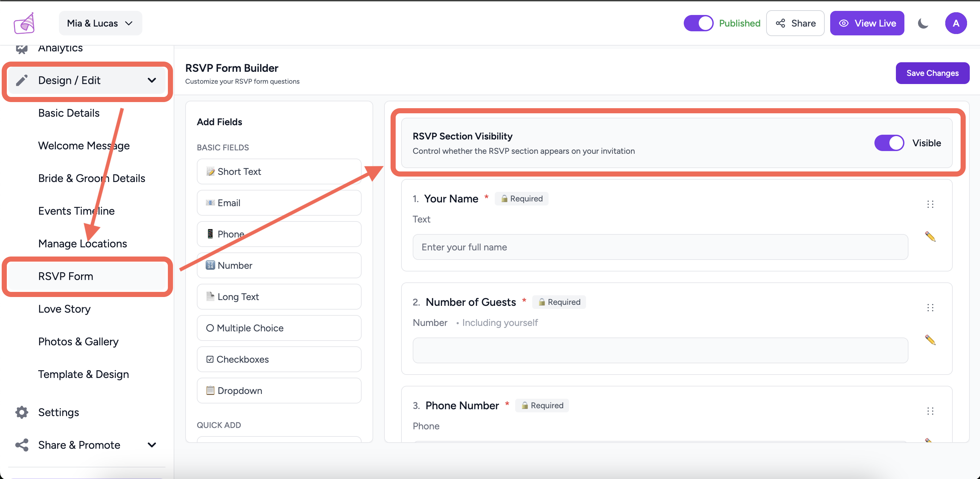980x479 pixels.
Task: Click the Share & Promote share icon
Action: [22, 445]
